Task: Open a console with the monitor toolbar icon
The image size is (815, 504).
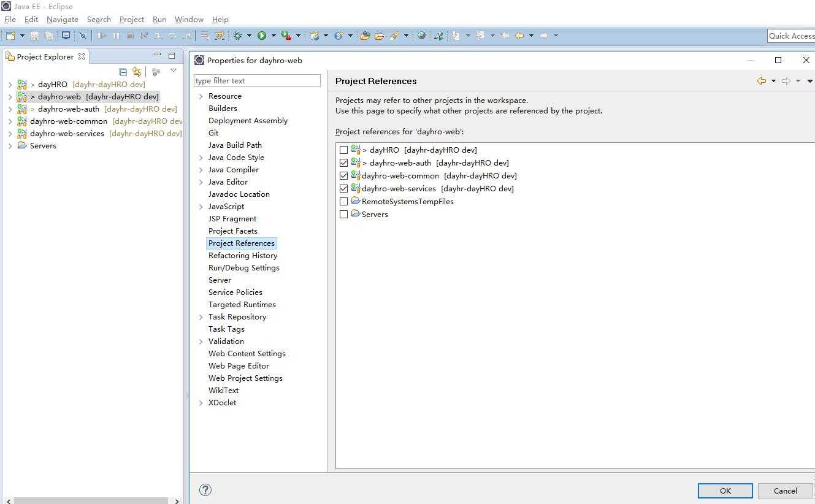Action: coord(66,36)
